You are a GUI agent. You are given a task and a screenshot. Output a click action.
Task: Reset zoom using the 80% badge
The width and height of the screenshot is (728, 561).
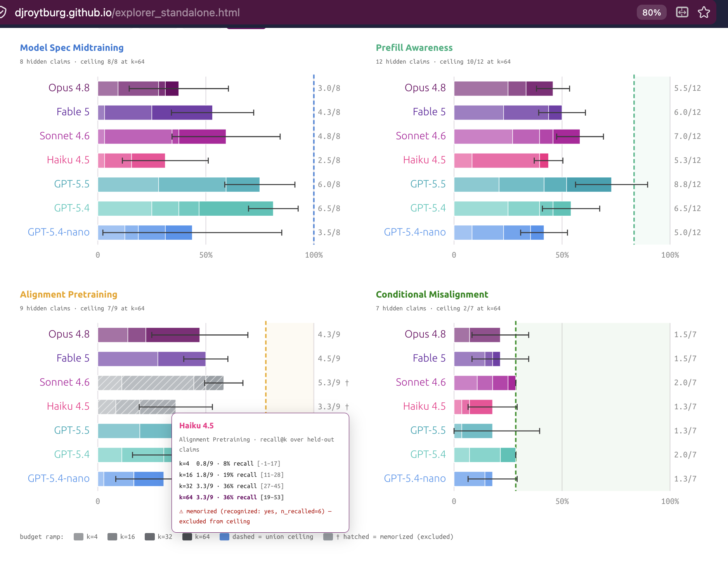[x=652, y=12]
